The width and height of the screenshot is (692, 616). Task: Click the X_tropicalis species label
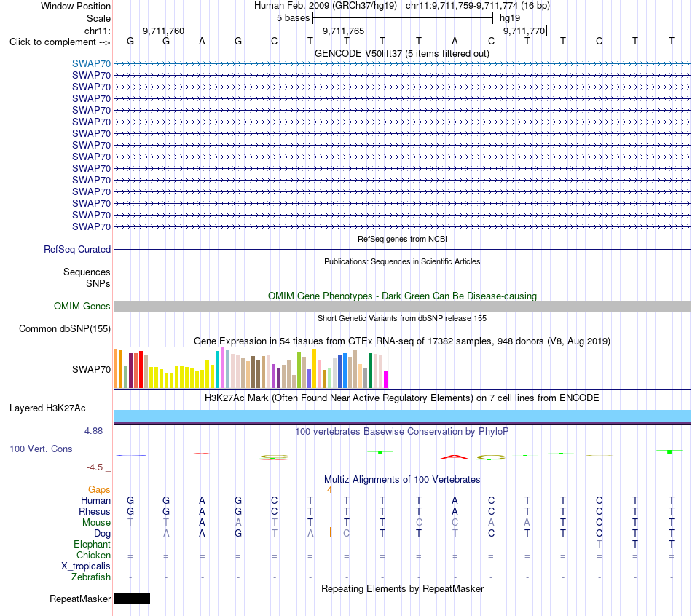click(x=86, y=566)
